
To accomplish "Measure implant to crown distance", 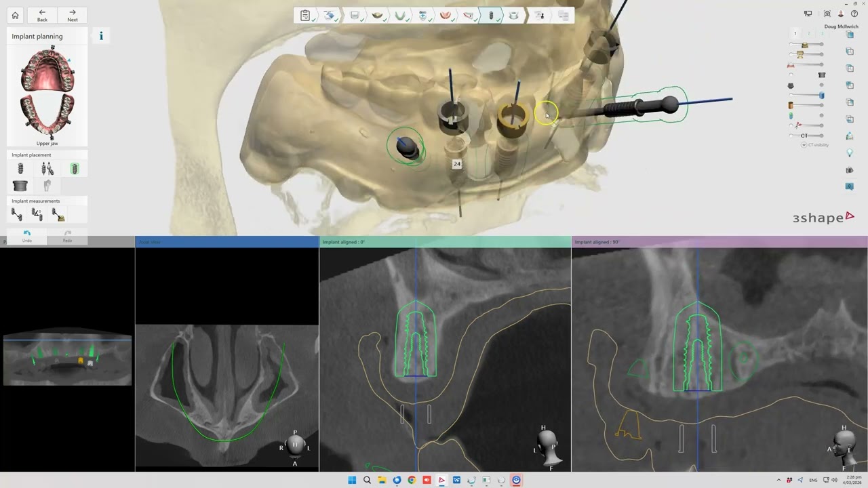I will point(58,215).
